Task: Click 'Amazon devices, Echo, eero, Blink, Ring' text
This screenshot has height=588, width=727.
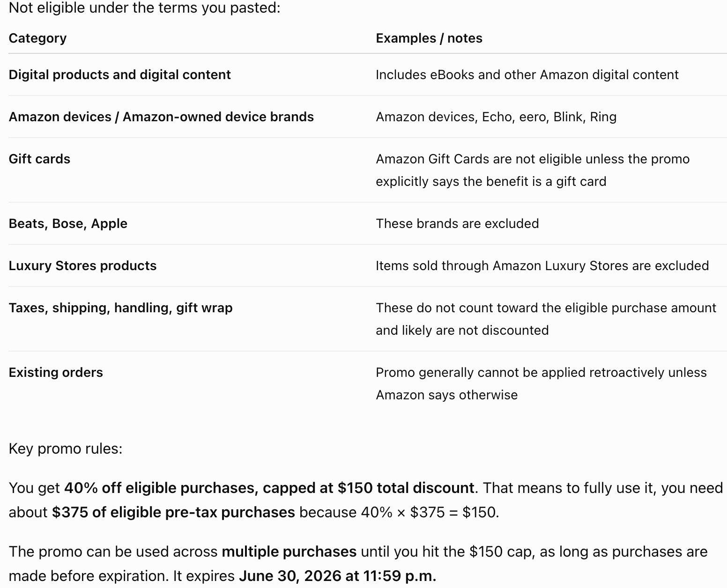Action: (496, 117)
